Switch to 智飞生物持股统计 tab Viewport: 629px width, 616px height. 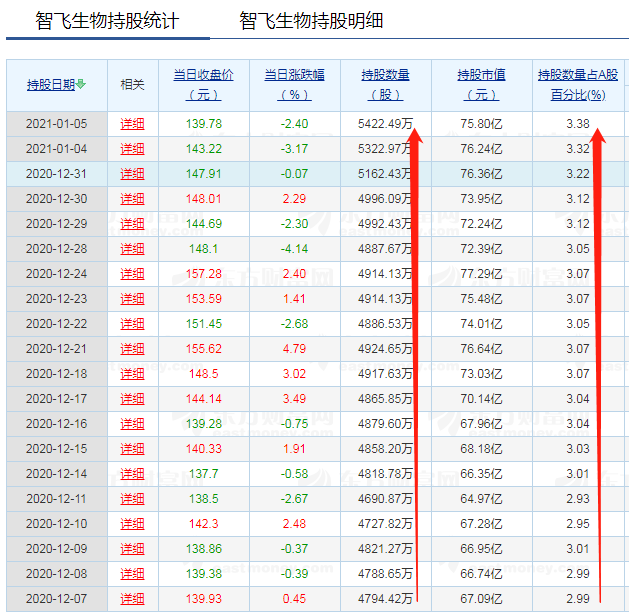click(107, 21)
